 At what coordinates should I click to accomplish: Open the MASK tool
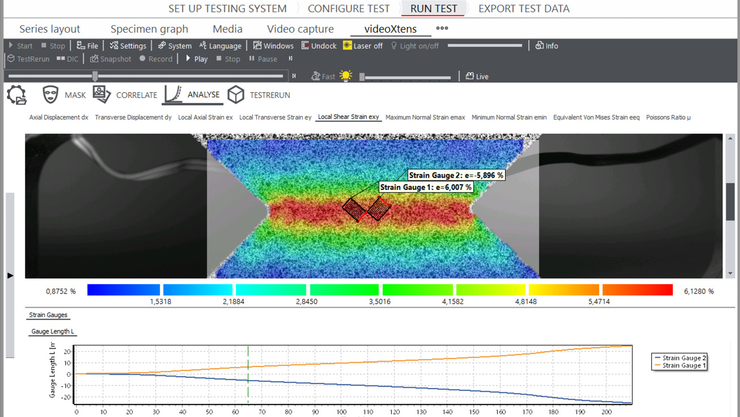[x=64, y=95]
